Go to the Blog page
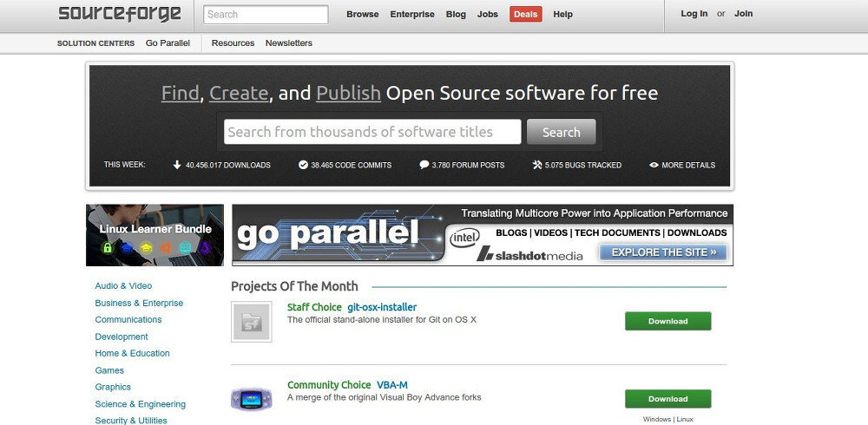Viewport: 868px width, 425px height. [457, 15]
